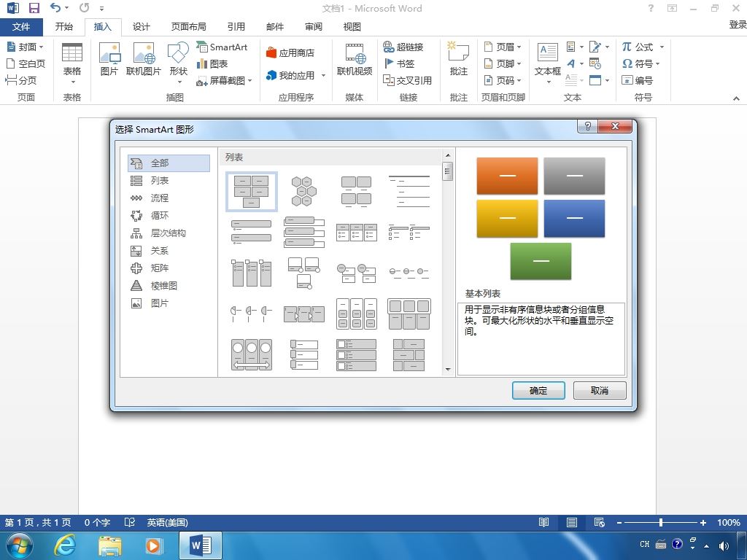Open the 文件 file tab
The height and width of the screenshot is (560, 747).
coord(21,27)
